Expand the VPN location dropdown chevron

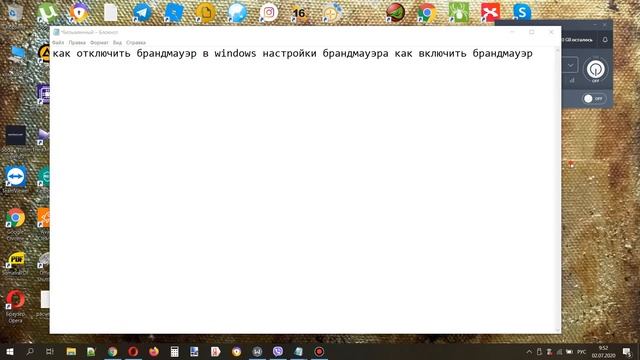(x=570, y=65)
